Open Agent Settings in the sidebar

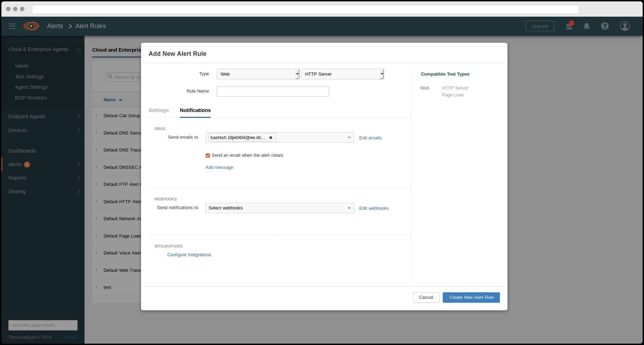(x=31, y=87)
